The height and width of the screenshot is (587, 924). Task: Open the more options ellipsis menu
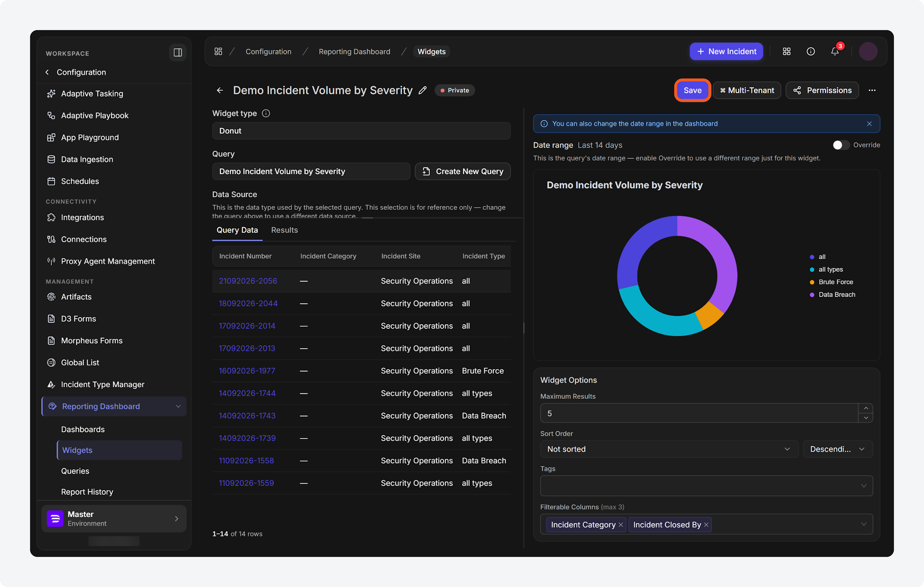[872, 90]
